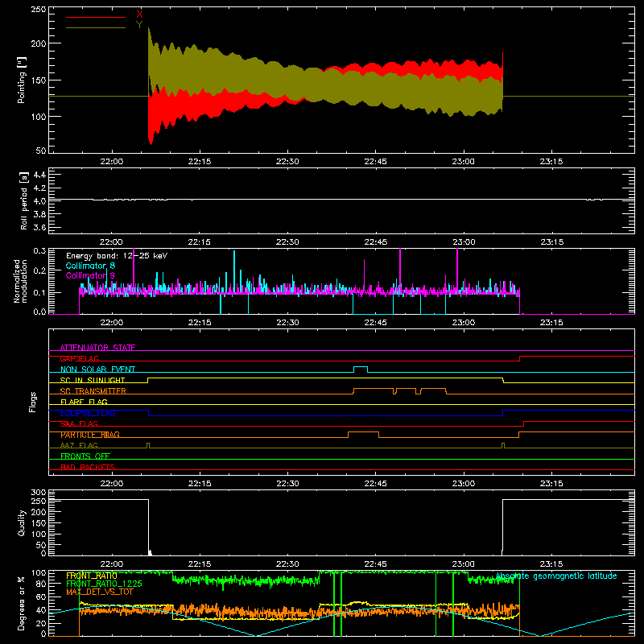Click the olive A4Z_FLAG label

79,445
